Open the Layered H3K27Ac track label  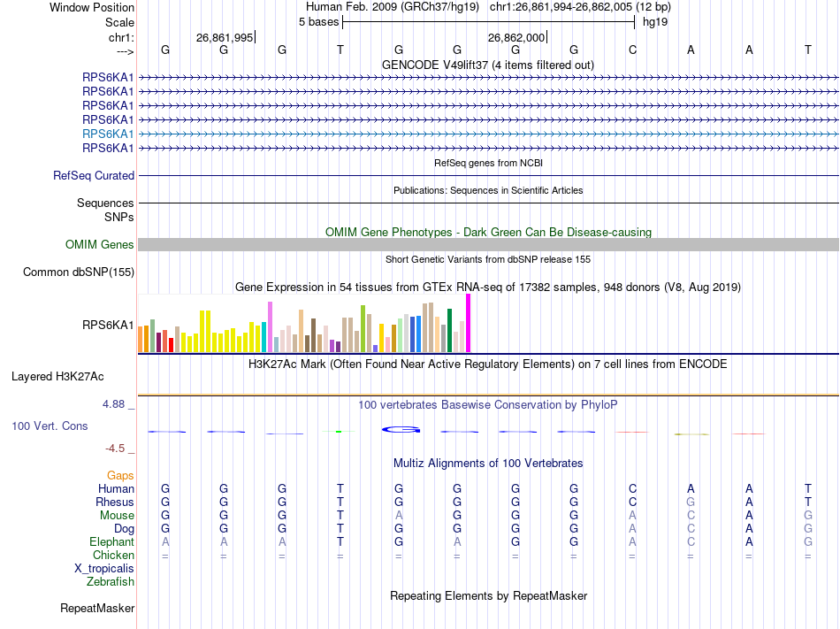57,377
